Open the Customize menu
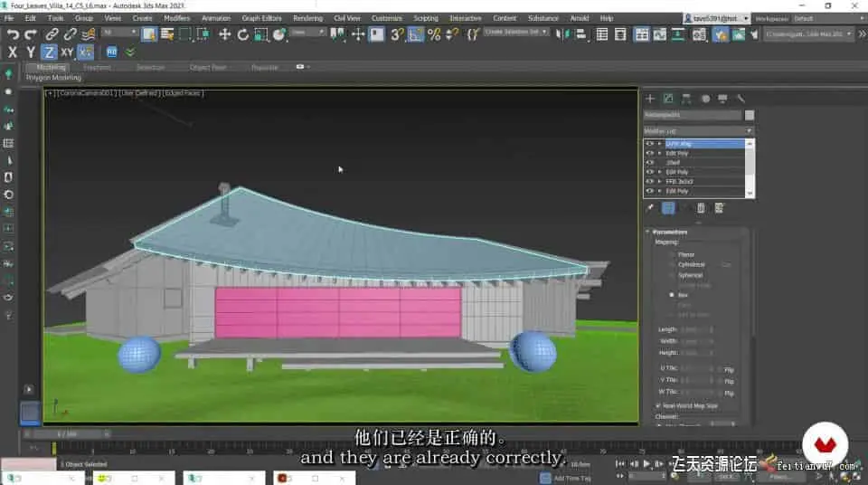The width and height of the screenshot is (868, 485). (387, 18)
